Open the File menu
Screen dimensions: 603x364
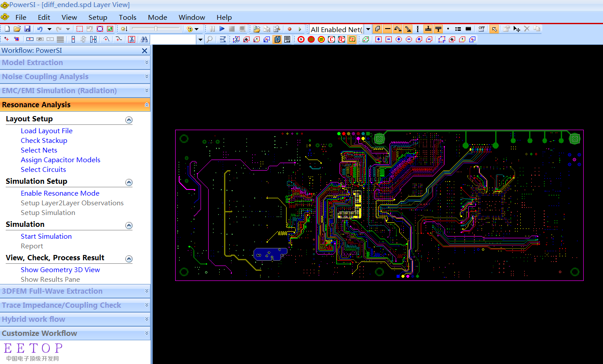point(21,17)
